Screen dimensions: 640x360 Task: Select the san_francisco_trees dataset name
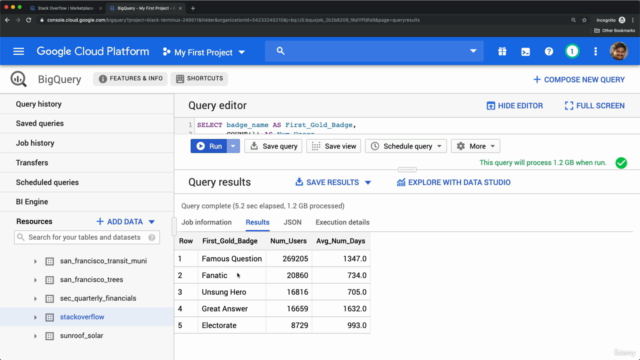91,280
